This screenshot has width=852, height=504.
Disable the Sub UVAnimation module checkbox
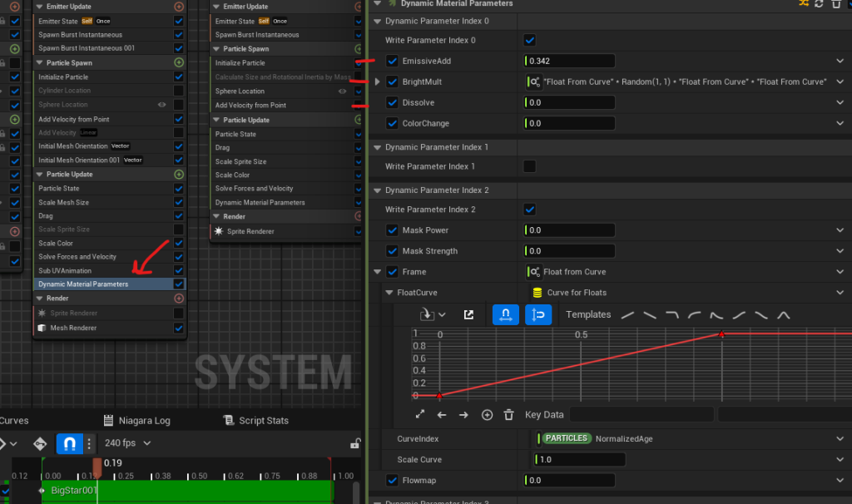(x=178, y=270)
